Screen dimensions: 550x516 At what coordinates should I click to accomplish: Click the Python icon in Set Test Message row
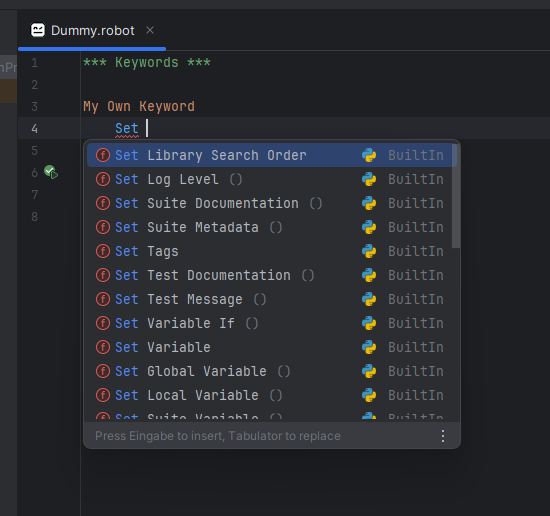369,299
